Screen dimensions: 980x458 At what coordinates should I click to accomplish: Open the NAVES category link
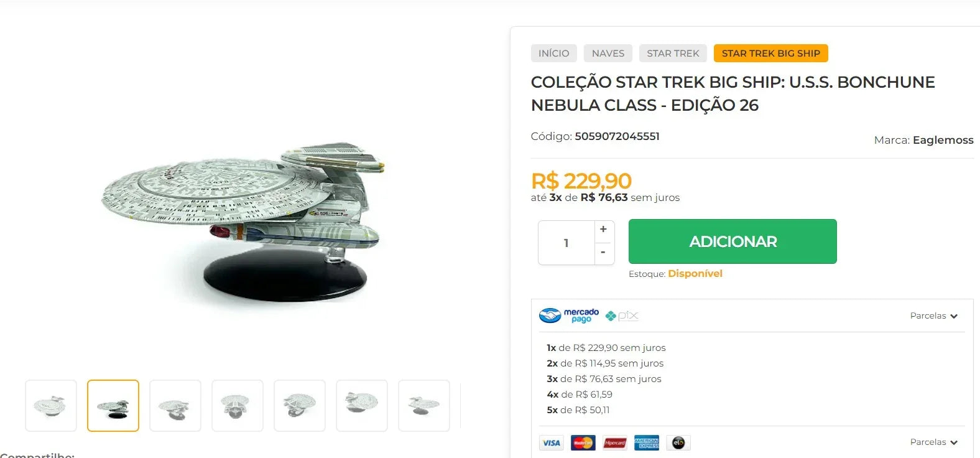coord(608,53)
